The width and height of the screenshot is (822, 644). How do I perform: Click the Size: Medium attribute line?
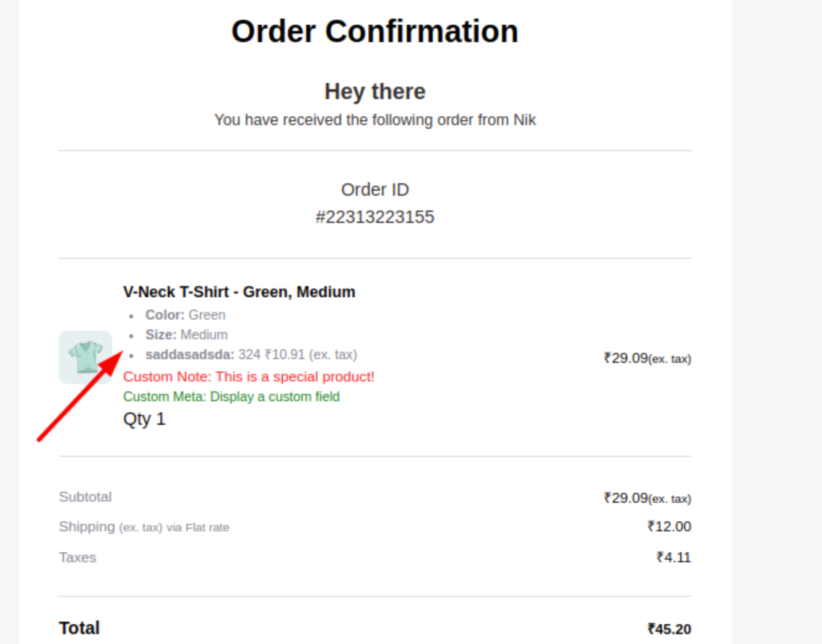click(186, 334)
